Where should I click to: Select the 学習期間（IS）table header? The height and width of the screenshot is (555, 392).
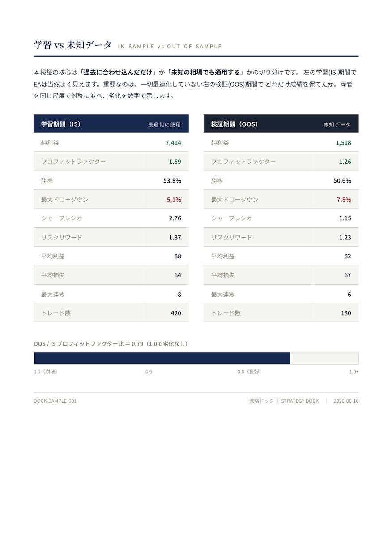pyautogui.click(x=111, y=124)
